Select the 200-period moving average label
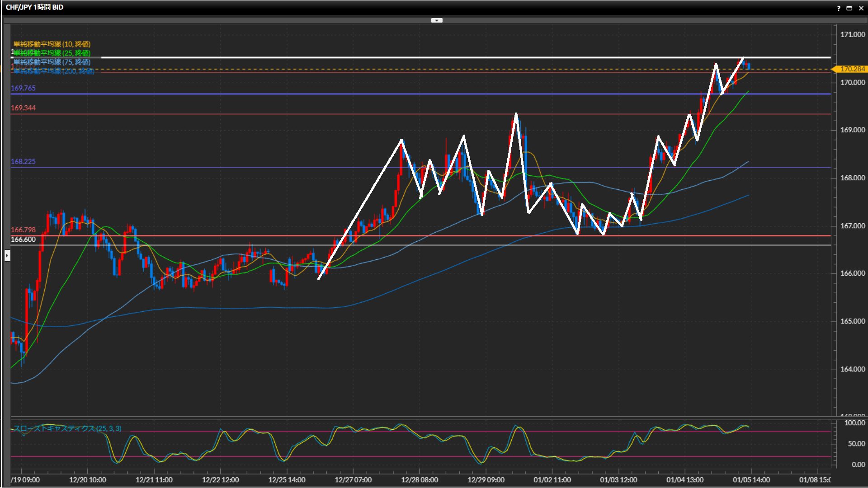 [54, 71]
